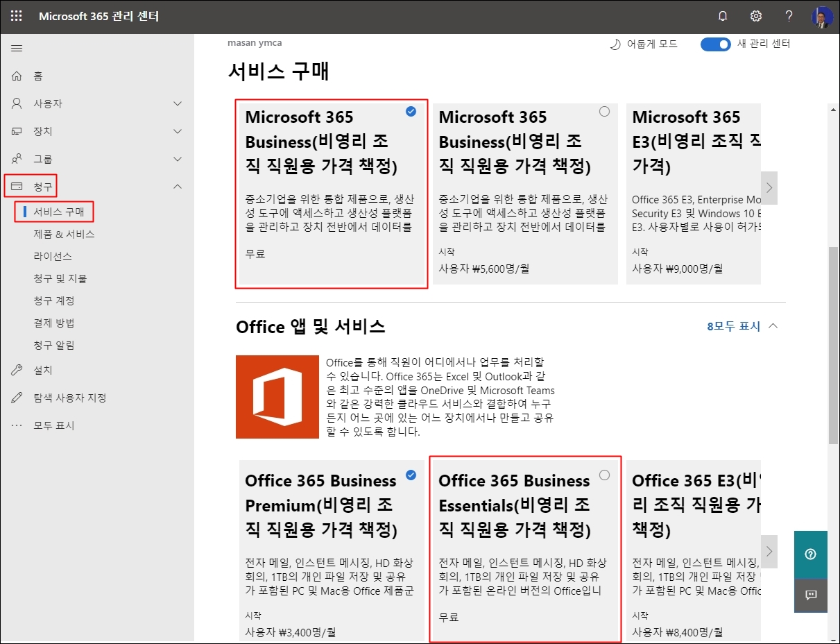840x644 pixels.
Task: Click 8모두 표시 link
Action: coord(734,325)
